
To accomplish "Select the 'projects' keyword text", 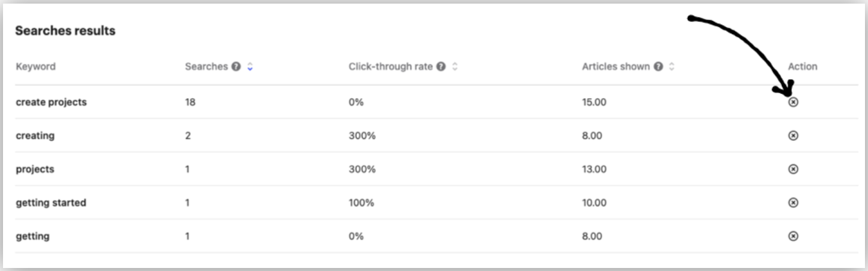I will coord(35,170).
